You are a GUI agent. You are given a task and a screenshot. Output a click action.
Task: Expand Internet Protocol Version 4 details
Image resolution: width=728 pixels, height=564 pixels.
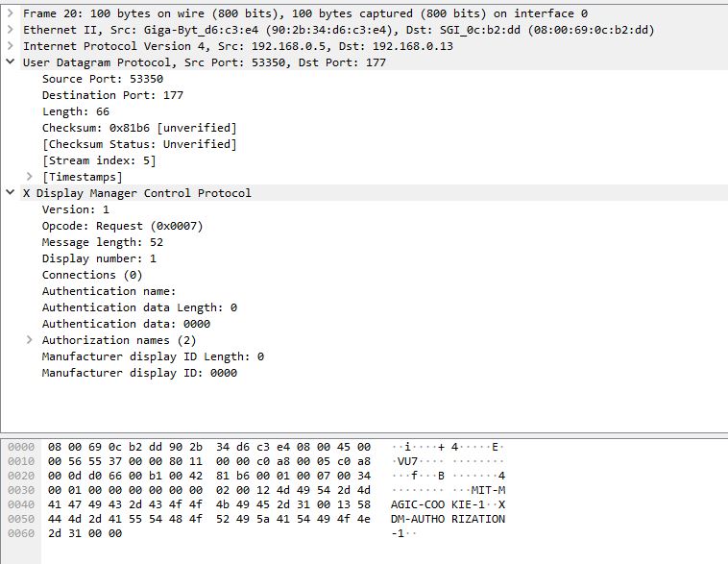(x=11, y=46)
